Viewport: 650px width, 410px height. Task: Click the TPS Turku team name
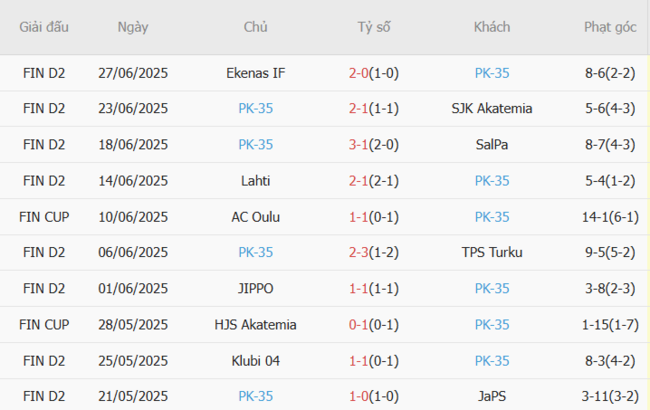[x=492, y=252]
